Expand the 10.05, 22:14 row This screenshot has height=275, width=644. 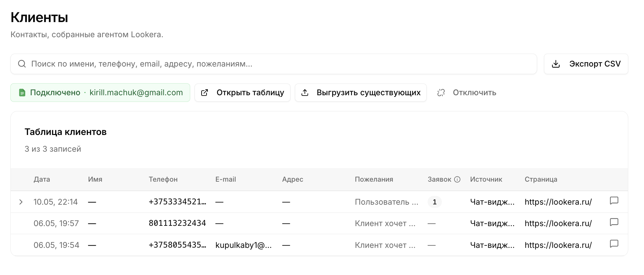click(21, 202)
